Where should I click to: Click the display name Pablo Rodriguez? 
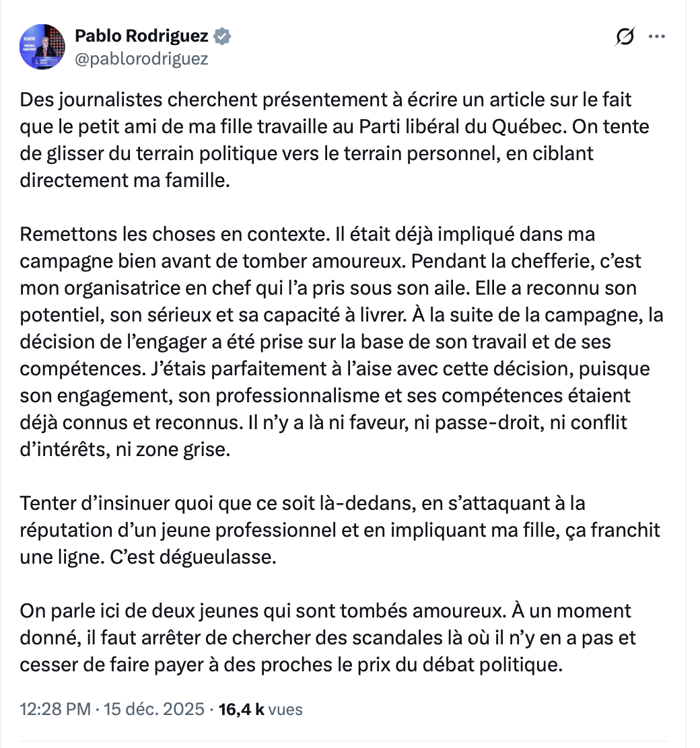[141, 36]
